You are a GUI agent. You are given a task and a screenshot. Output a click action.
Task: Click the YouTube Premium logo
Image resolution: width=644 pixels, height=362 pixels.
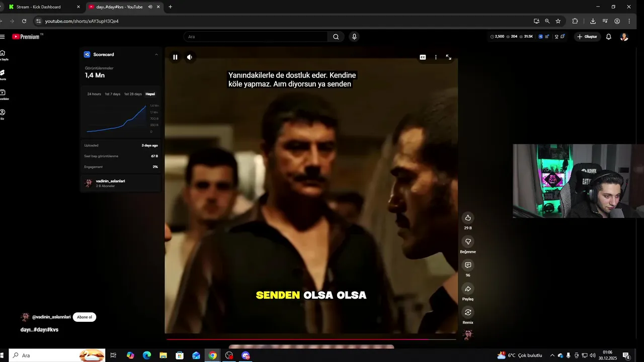(x=26, y=37)
